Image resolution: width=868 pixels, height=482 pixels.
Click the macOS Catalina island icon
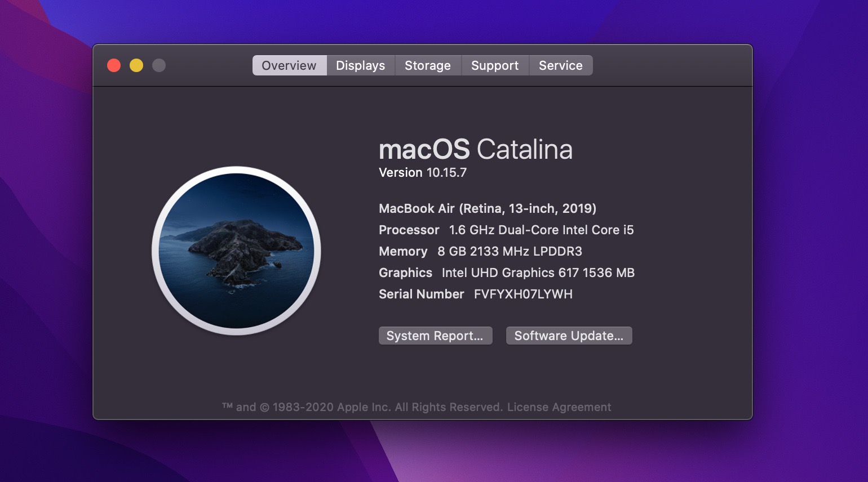pos(236,251)
